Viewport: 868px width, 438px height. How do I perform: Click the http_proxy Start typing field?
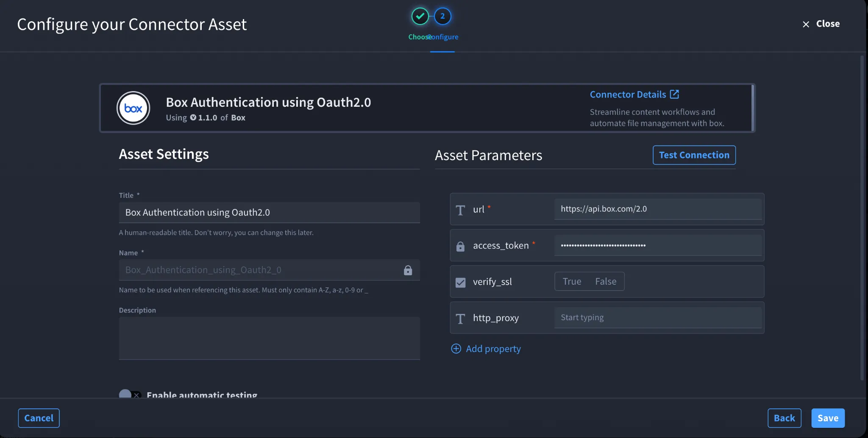tap(658, 318)
